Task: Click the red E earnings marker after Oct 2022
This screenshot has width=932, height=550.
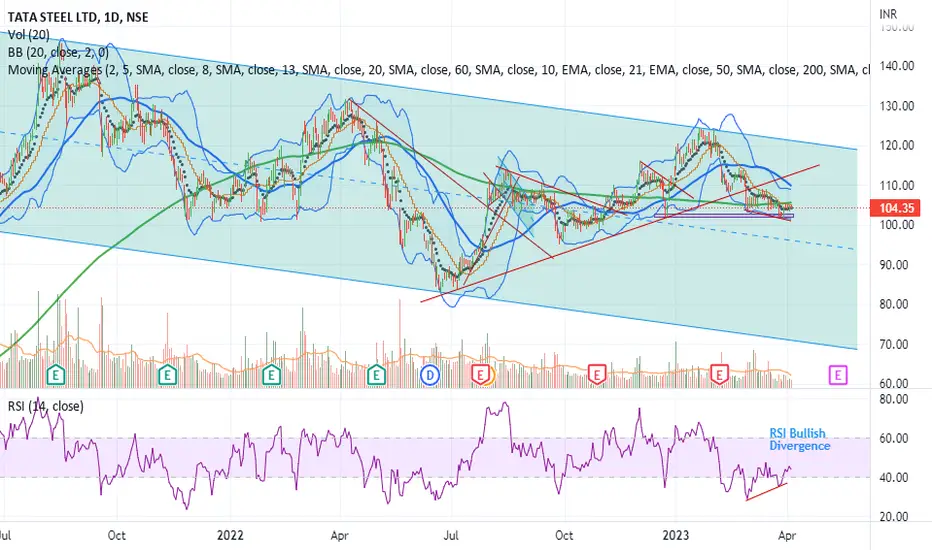Action: coord(597,375)
